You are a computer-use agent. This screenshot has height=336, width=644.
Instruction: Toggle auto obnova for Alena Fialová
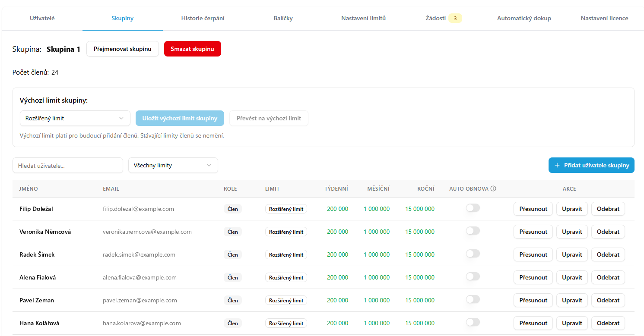point(473,277)
